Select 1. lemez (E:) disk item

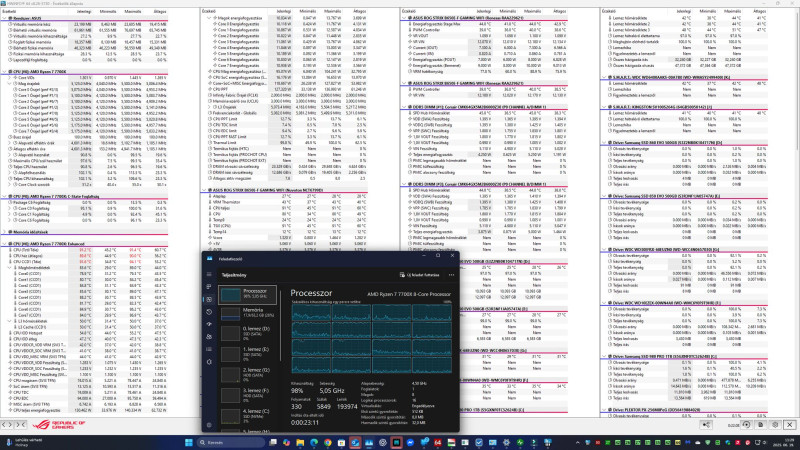248,354
